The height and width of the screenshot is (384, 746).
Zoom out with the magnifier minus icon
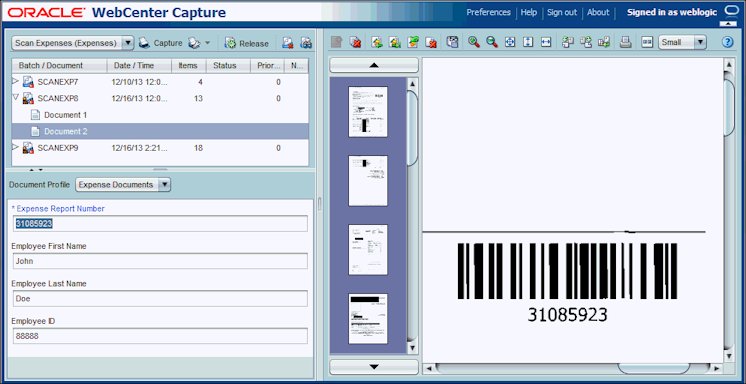[x=491, y=42]
